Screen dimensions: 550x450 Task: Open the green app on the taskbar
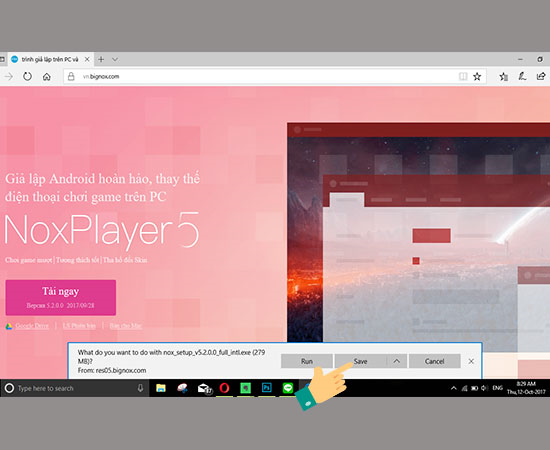[246, 388]
